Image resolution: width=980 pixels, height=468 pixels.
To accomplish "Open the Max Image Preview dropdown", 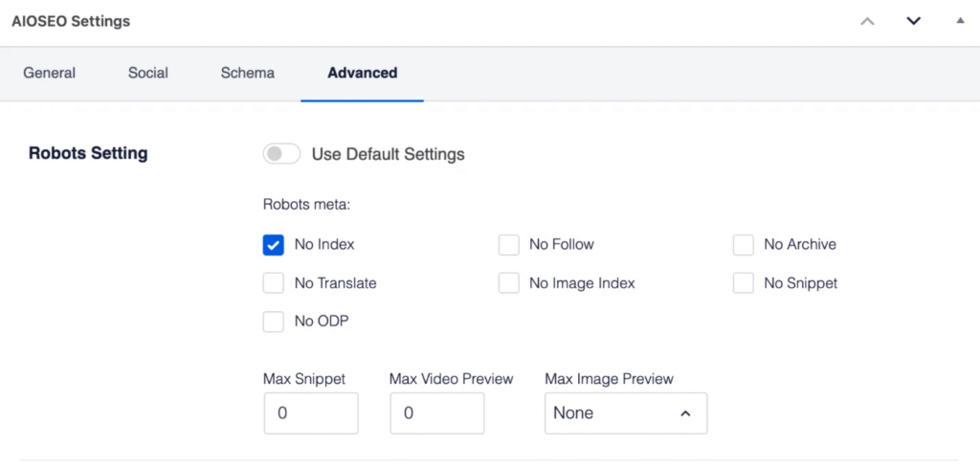I will pyautogui.click(x=626, y=413).
